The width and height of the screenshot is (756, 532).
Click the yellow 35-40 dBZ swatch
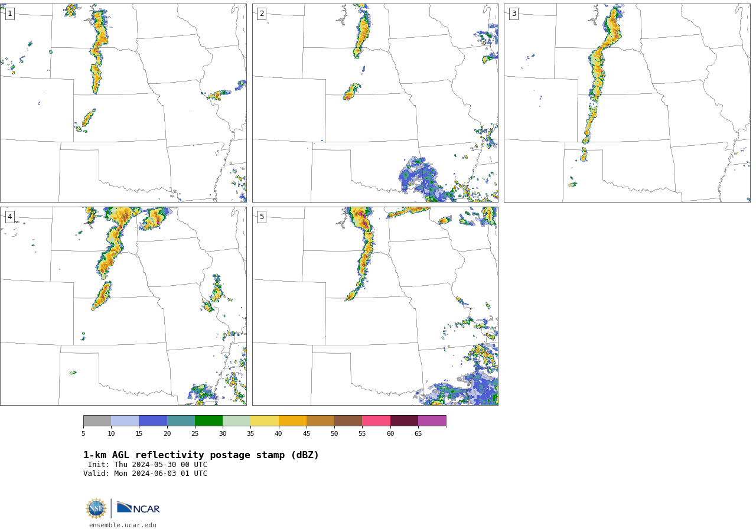point(265,421)
